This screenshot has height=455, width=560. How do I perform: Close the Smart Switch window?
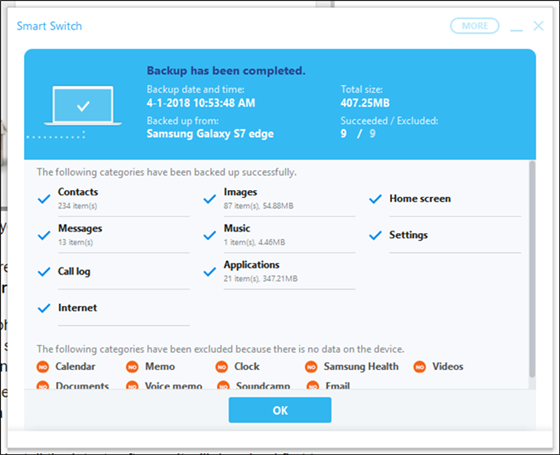(539, 26)
